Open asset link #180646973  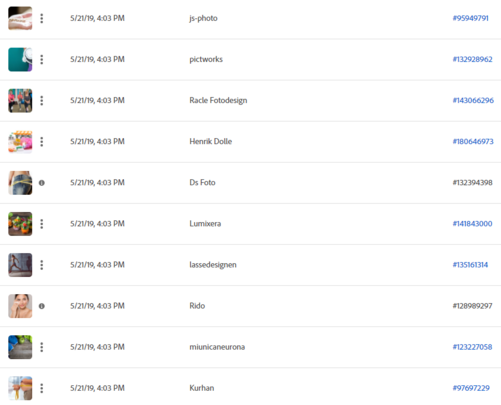(x=473, y=142)
